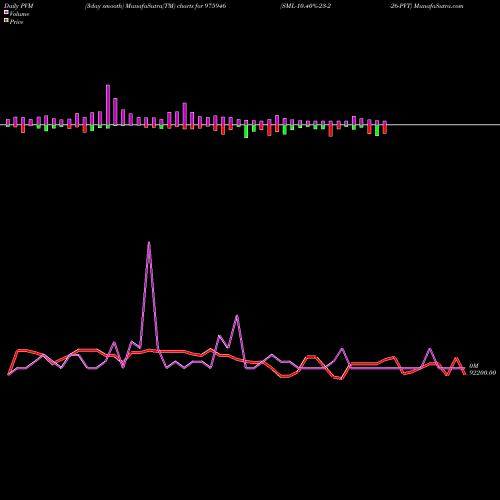Click the purple Volume legend swatch
The width and height of the screenshot is (500, 500).
6,12
